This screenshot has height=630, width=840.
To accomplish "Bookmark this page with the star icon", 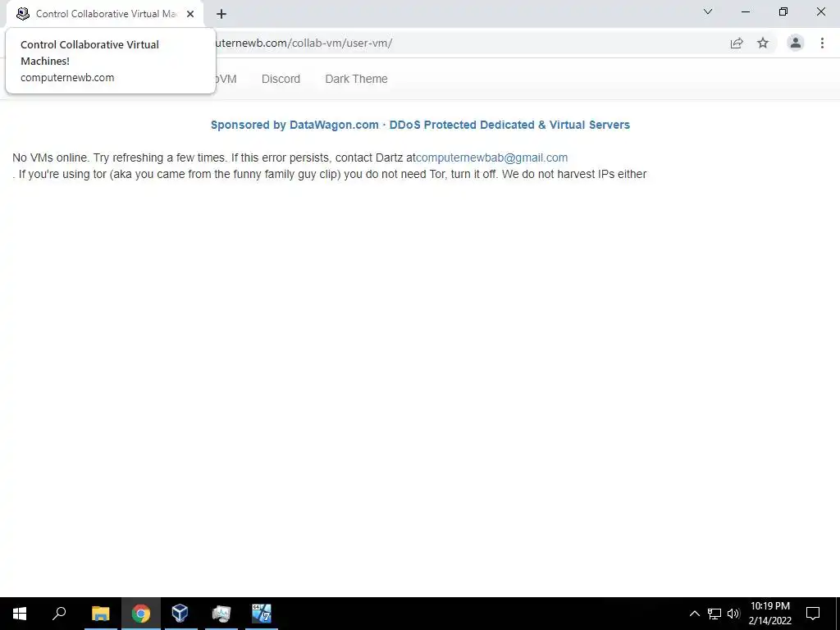I will pos(763,43).
